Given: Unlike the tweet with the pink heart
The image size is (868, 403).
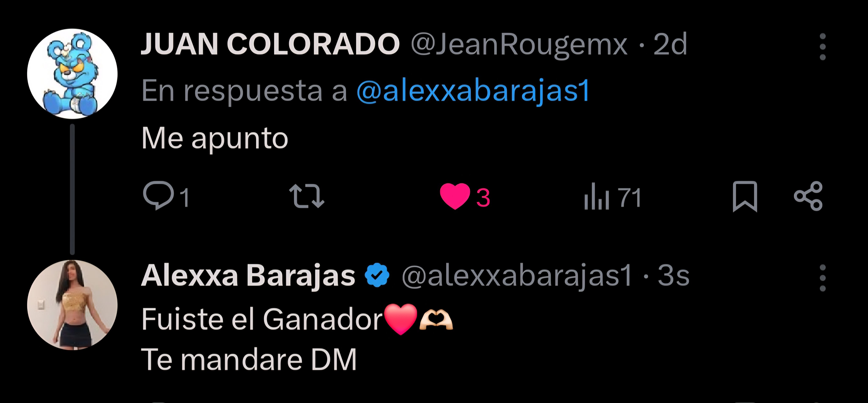Looking at the screenshot, I should point(465,197).
